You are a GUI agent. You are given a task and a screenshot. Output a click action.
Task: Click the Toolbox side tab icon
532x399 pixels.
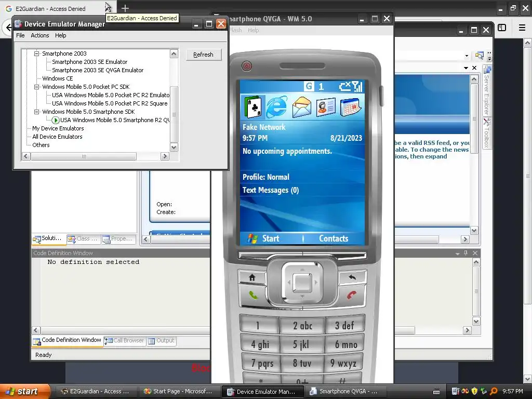(487, 122)
